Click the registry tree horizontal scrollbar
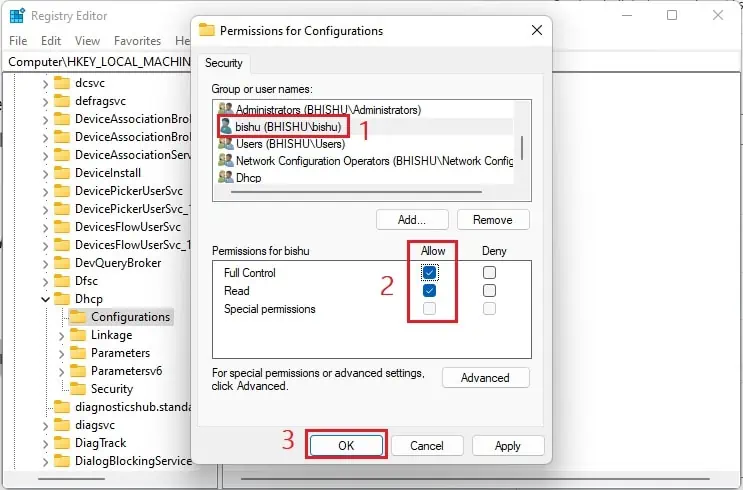This screenshot has width=743, height=490. click(71, 479)
